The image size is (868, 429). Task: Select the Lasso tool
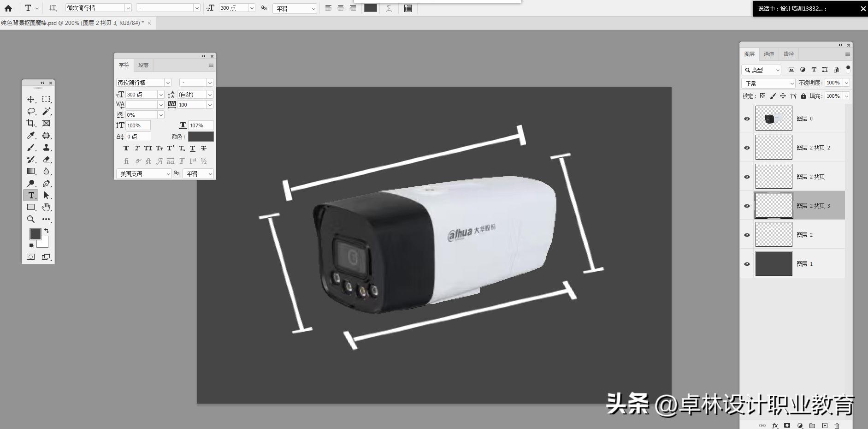click(x=30, y=111)
